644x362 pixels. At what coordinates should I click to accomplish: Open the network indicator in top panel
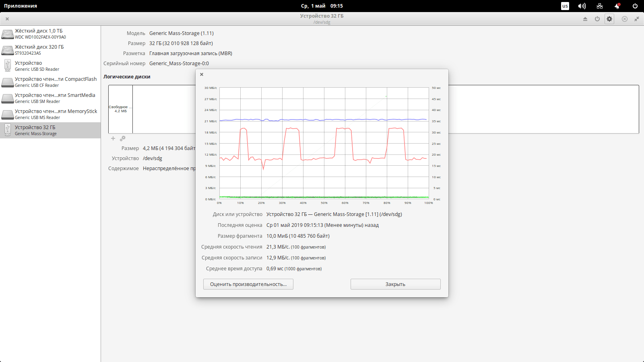[x=600, y=6]
